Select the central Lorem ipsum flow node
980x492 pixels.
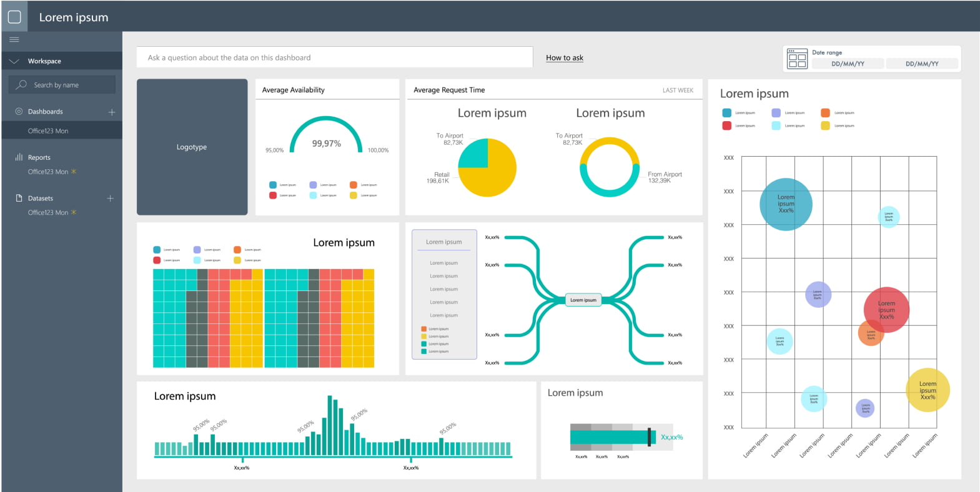[583, 300]
